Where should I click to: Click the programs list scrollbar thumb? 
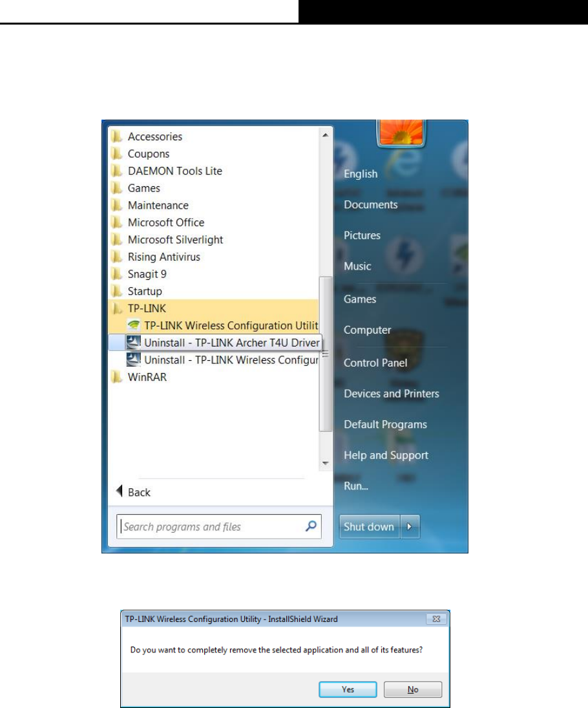pos(326,354)
